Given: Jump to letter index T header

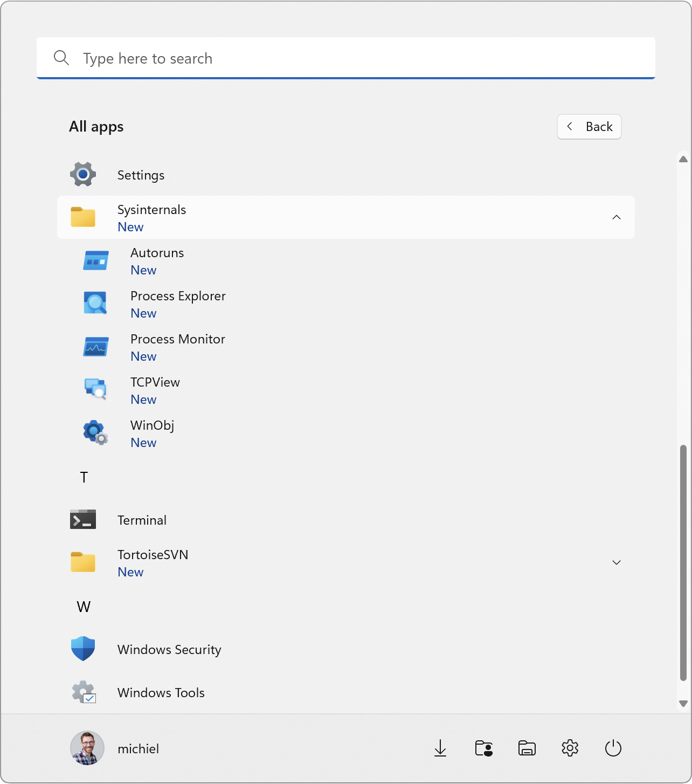Looking at the screenshot, I should (84, 477).
